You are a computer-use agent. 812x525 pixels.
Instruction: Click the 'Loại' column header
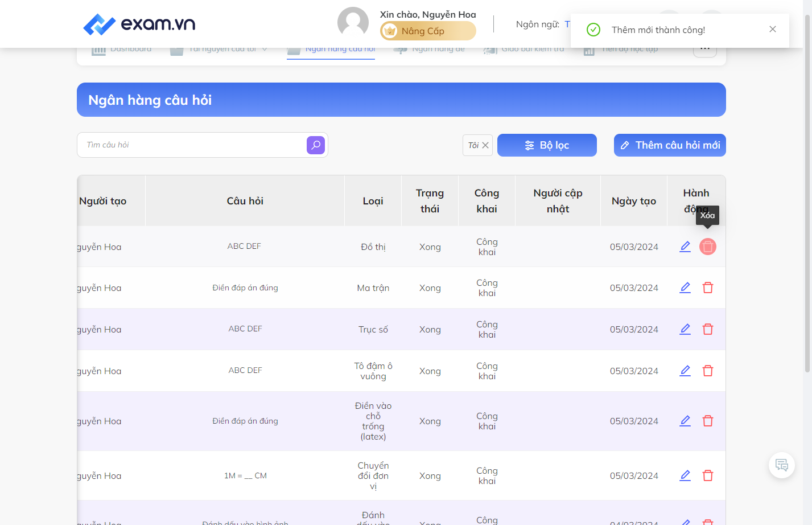(x=373, y=201)
